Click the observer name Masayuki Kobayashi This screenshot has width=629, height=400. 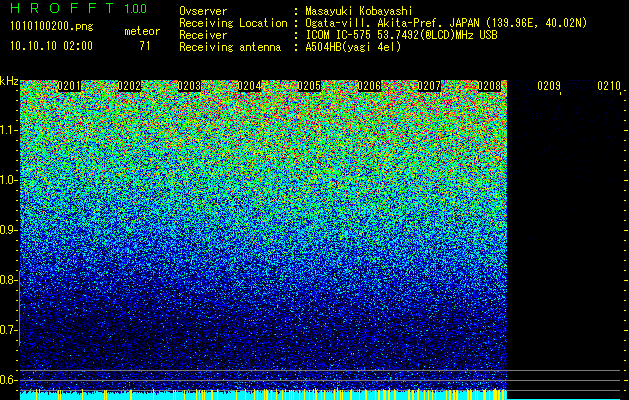click(x=359, y=11)
